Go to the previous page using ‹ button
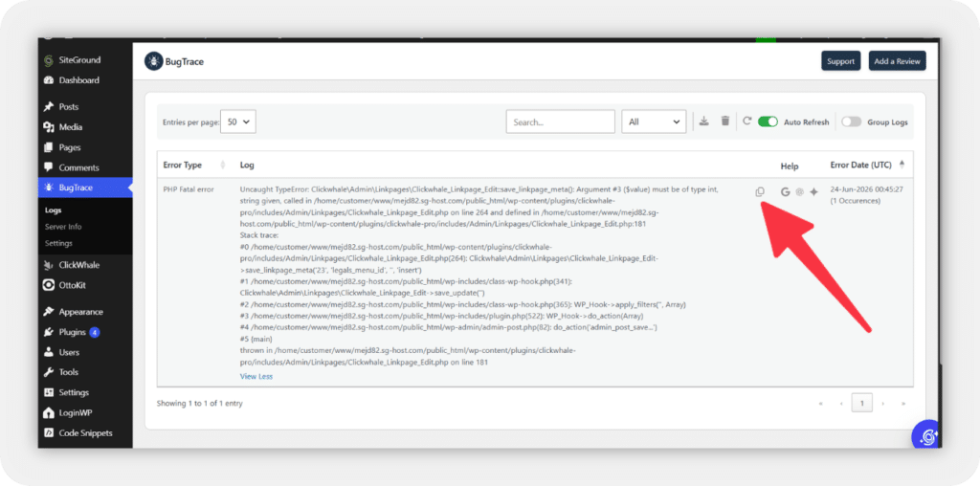This screenshot has height=486, width=980. click(x=841, y=404)
